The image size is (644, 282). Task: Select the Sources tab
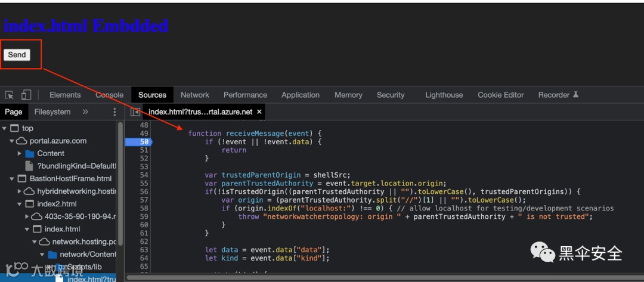(x=152, y=95)
